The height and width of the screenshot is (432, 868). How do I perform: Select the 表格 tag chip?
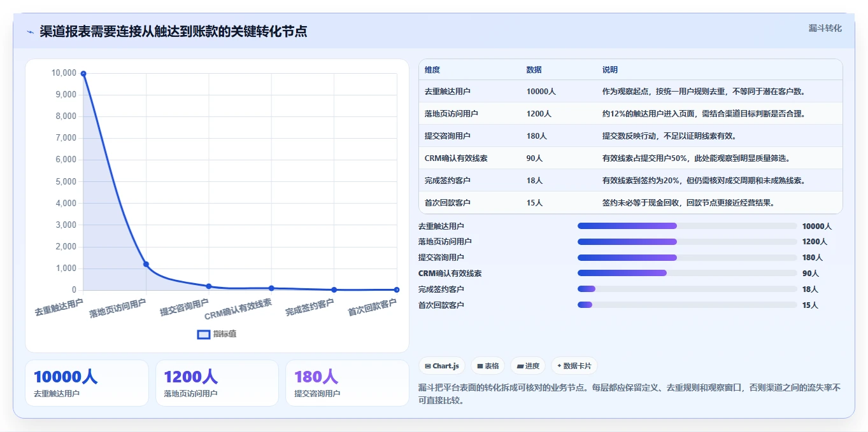click(x=488, y=366)
